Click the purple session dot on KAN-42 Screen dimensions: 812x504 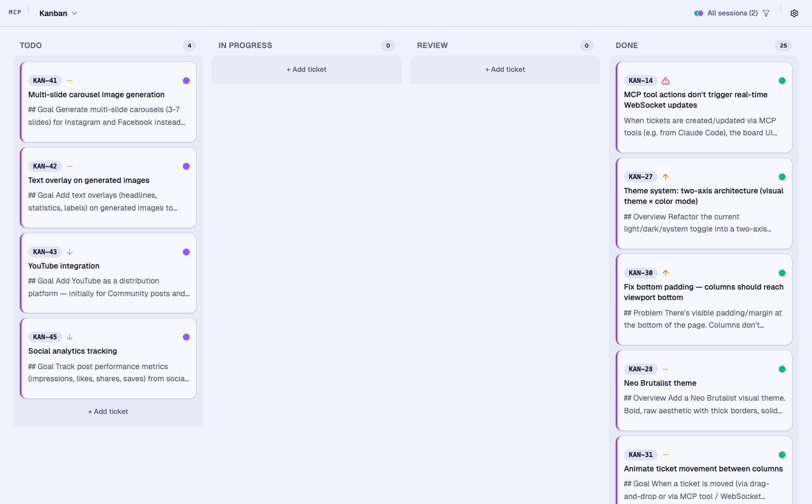click(x=186, y=166)
